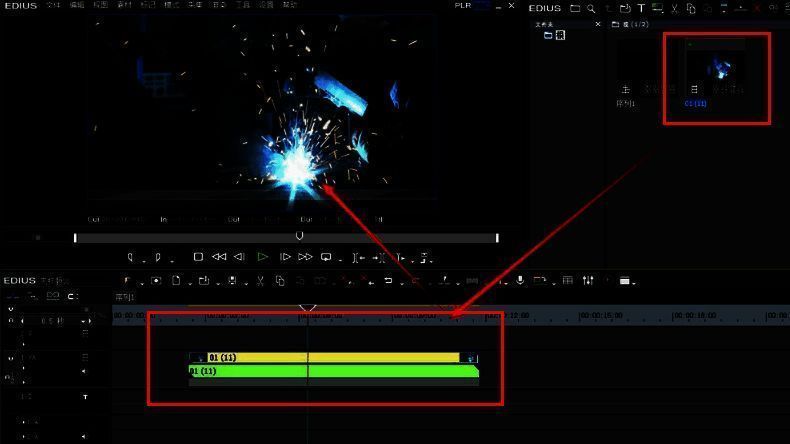The width and height of the screenshot is (790, 444).
Task: Select the sequence tab above the timeline ruler
Action: pyautogui.click(x=125, y=297)
